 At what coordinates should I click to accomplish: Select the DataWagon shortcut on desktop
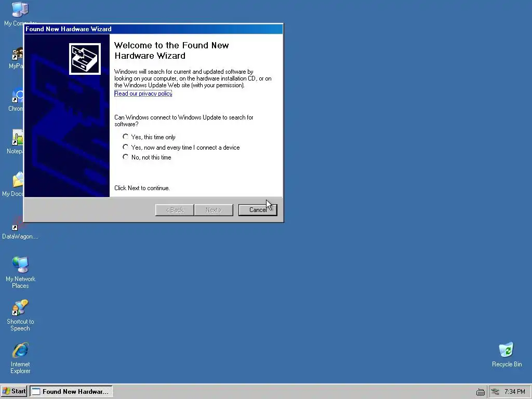pyautogui.click(x=20, y=227)
